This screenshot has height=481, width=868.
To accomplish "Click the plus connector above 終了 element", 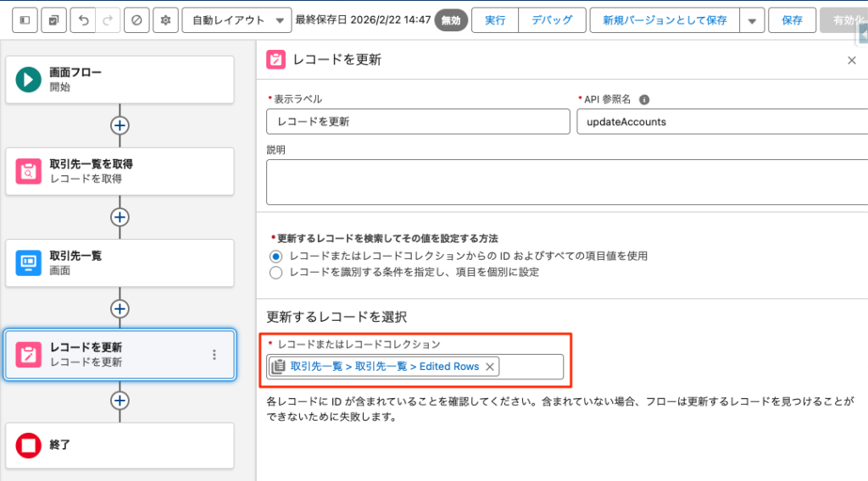I will click(x=120, y=400).
